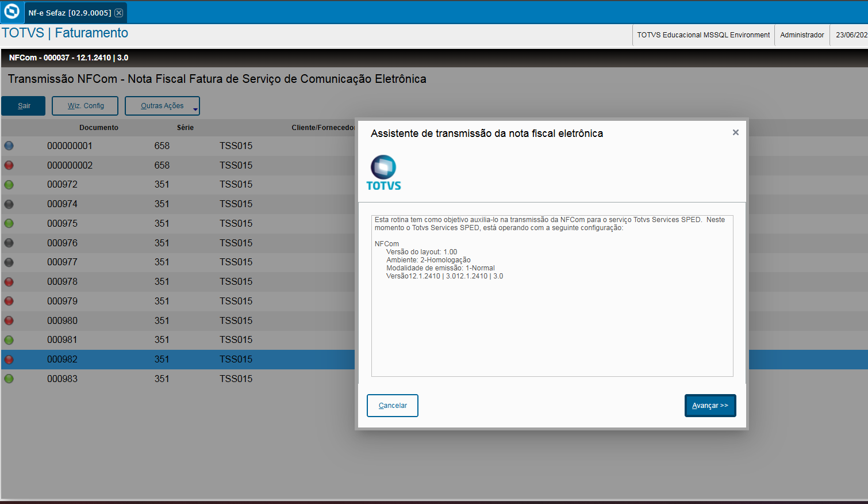Close the Nf-e Sefaz tab with its X

pos(118,13)
